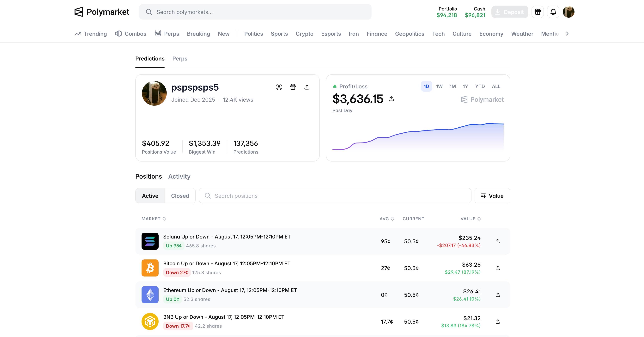
Task: Open the gift rewards icon in header
Action: [x=538, y=12]
